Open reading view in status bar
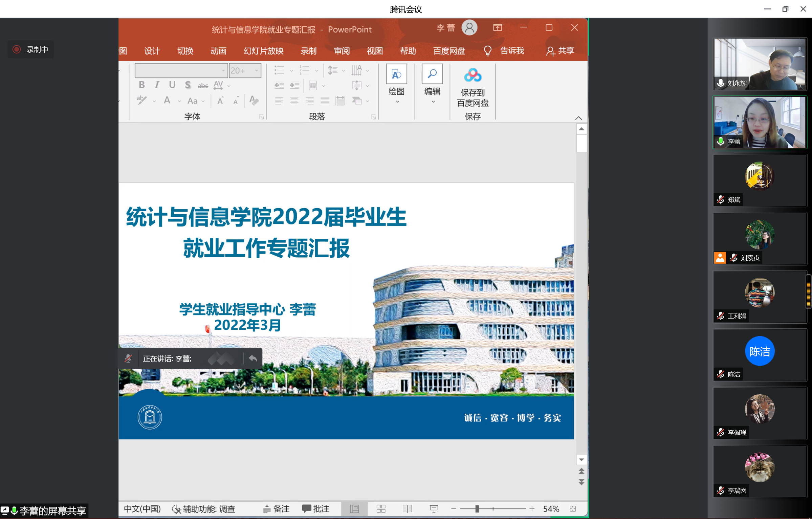 click(x=407, y=509)
